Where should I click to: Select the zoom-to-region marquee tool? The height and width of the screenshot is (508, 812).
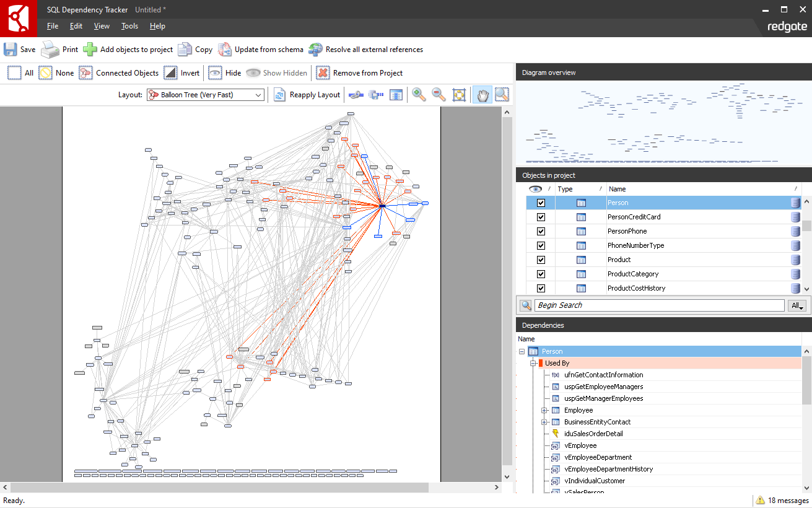tap(501, 94)
